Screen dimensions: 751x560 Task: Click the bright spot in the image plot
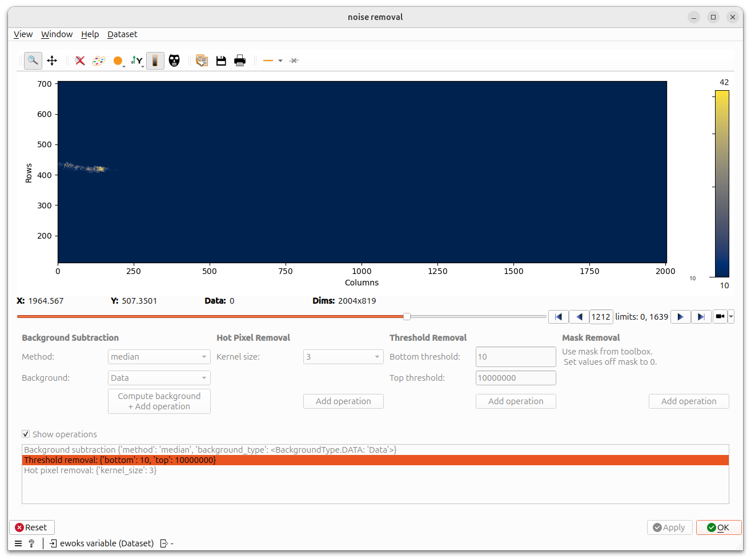tap(101, 168)
